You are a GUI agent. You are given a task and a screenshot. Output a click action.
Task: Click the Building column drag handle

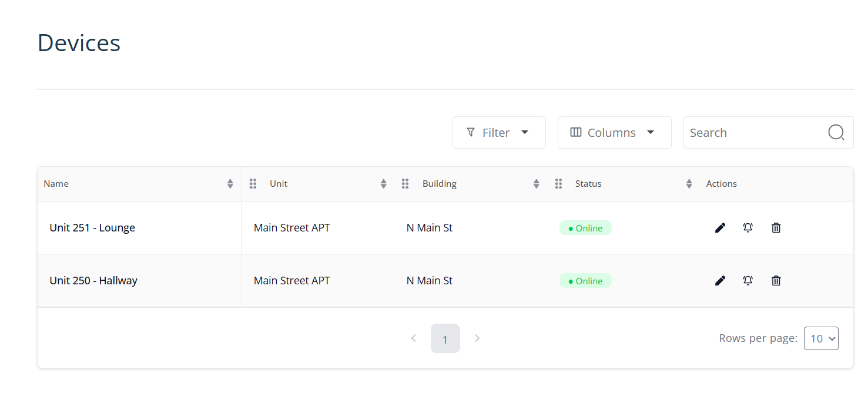(405, 184)
